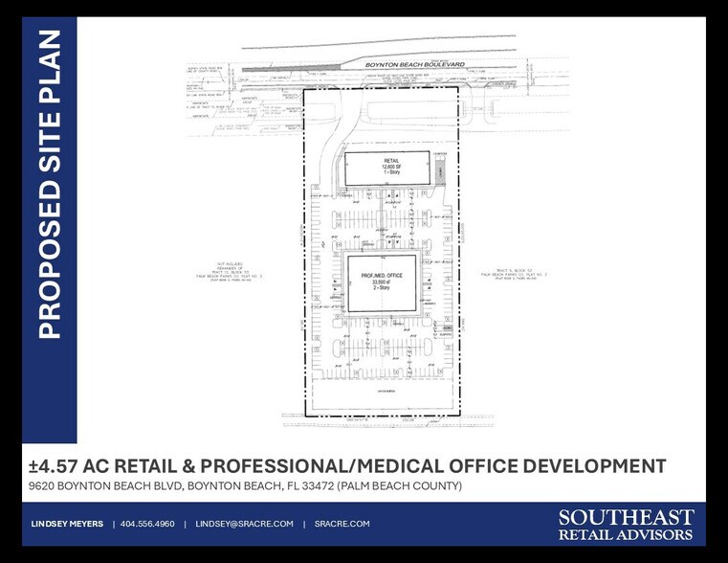Click the ±4.57 AC development headline

click(x=347, y=465)
